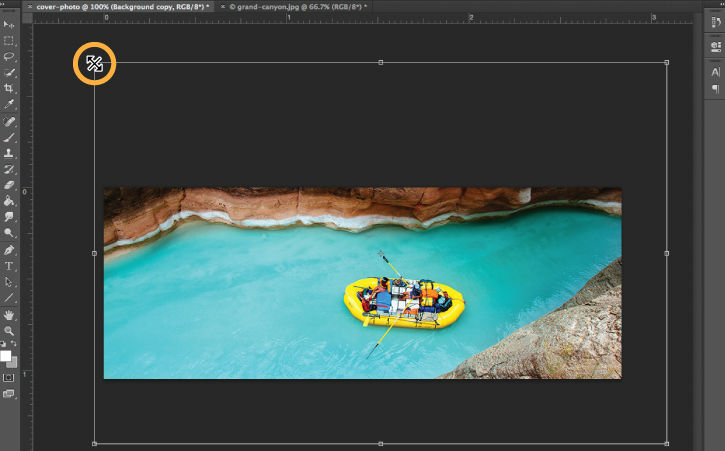Open the History panel icon
The image size is (725, 451).
point(715,22)
